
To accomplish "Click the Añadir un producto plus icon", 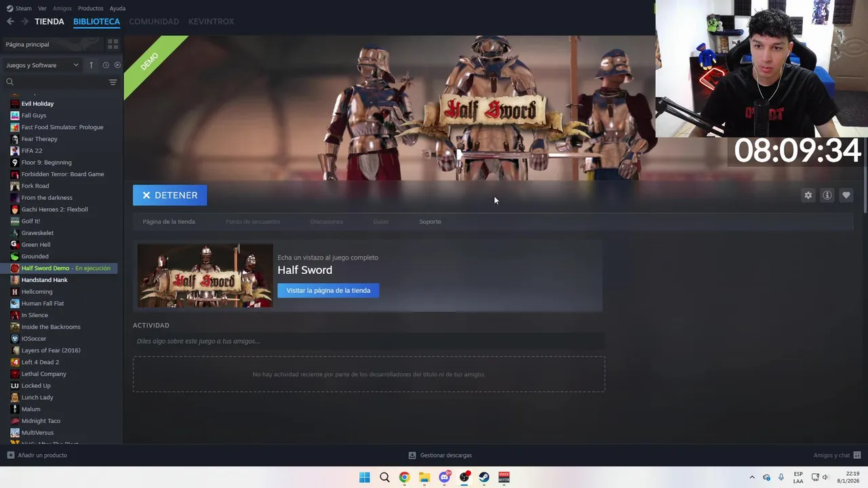I will pos(10,455).
